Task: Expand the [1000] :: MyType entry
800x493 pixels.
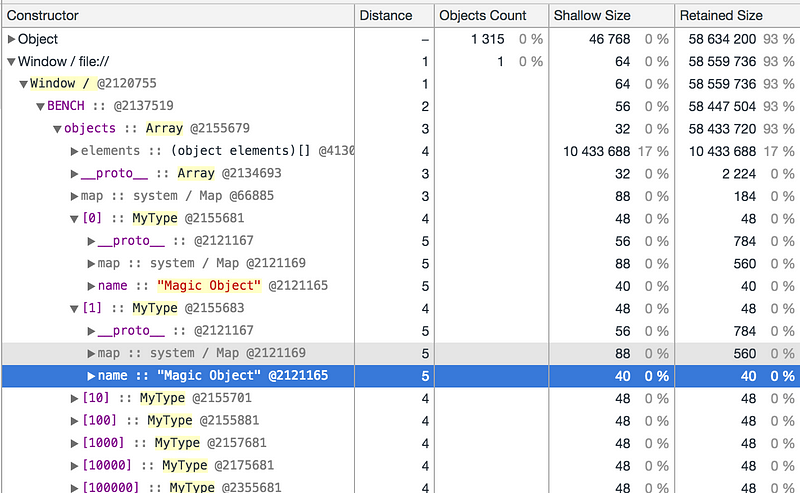Action: point(74,443)
